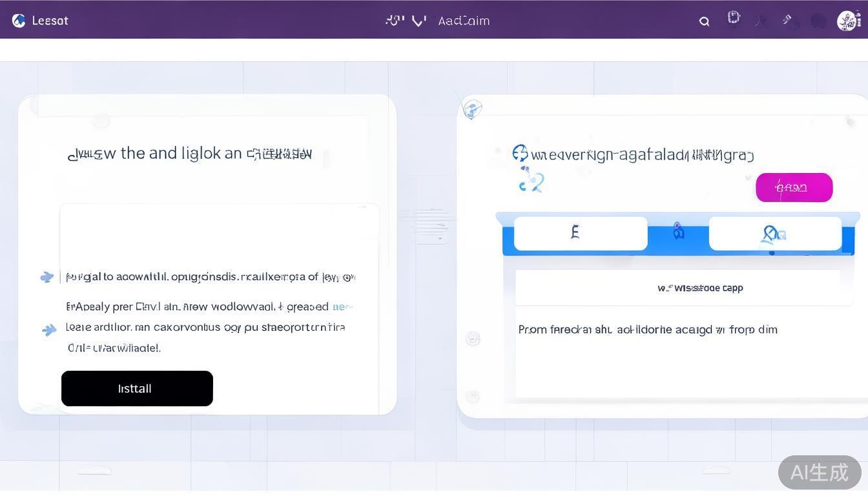
Task: Open the Aadiaim item in the top bar
Action: click(463, 21)
